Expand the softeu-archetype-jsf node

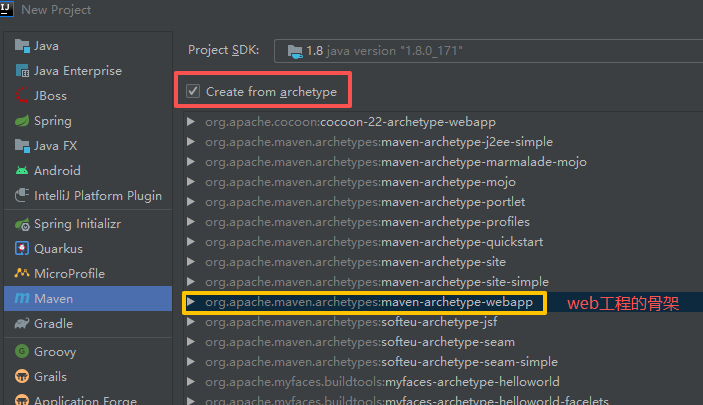coord(191,322)
